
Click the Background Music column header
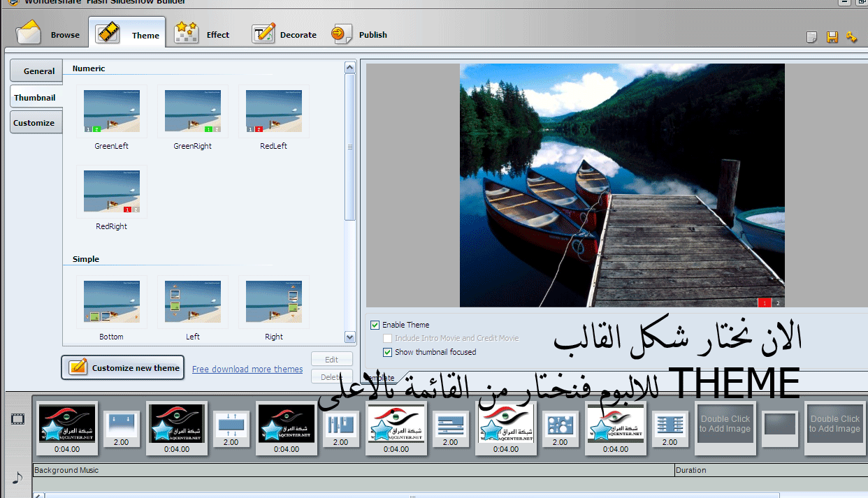pyautogui.click(x=353, y=470)
